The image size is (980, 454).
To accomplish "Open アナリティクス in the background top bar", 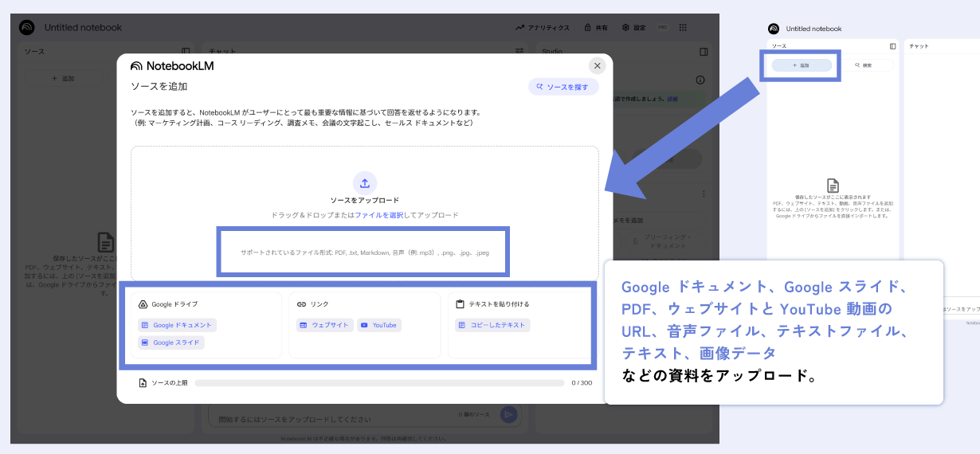I will click(x=543, y=27).
